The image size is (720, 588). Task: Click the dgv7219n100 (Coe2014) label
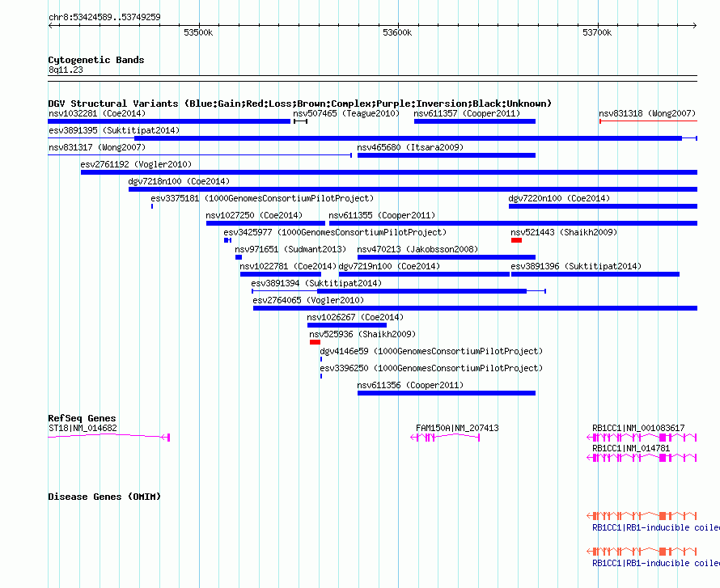[389, 266]
